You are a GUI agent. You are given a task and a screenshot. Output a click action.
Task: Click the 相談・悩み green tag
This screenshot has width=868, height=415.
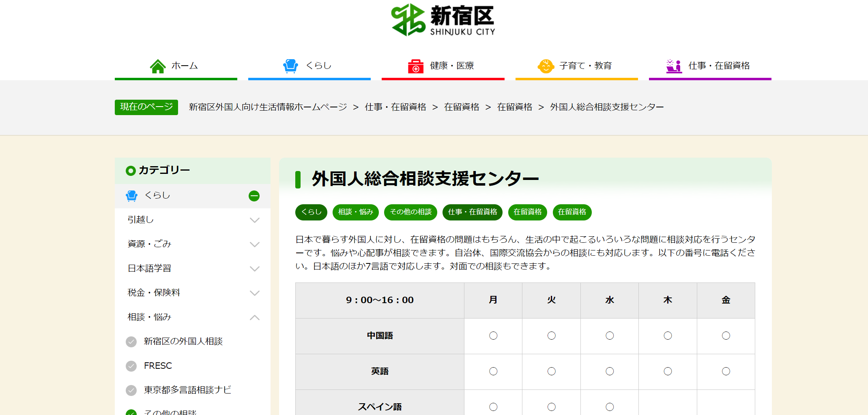click(x=355, y=212)
